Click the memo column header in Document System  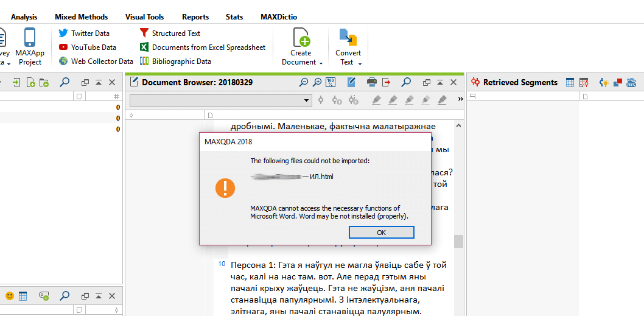pos(80,97)
